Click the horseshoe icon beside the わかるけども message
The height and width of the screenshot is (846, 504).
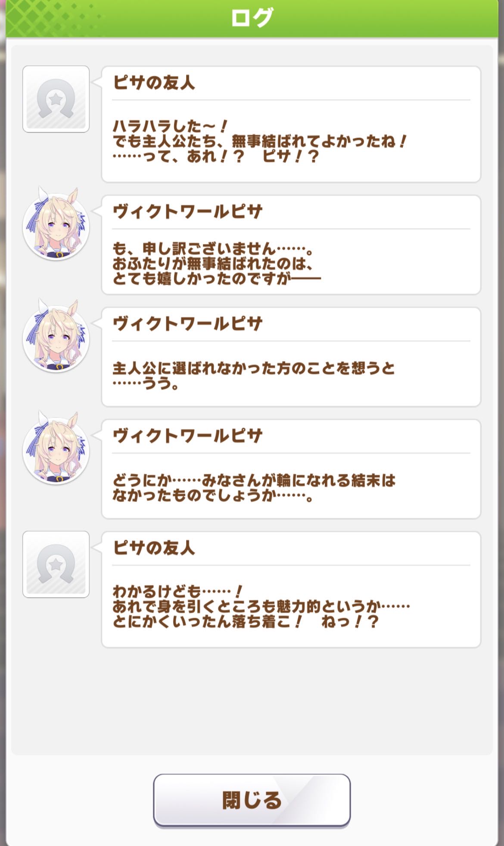pyautogui.click(x=56, y=564)
